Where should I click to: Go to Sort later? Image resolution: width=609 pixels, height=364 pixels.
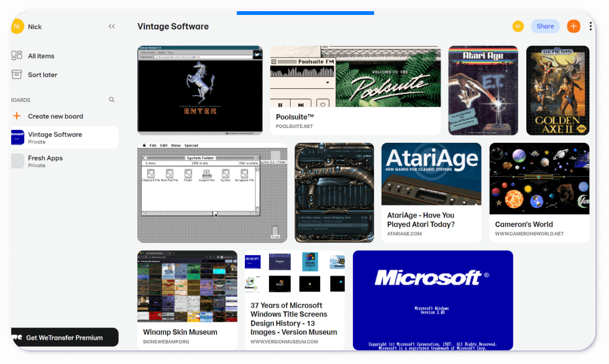point(42,75)
